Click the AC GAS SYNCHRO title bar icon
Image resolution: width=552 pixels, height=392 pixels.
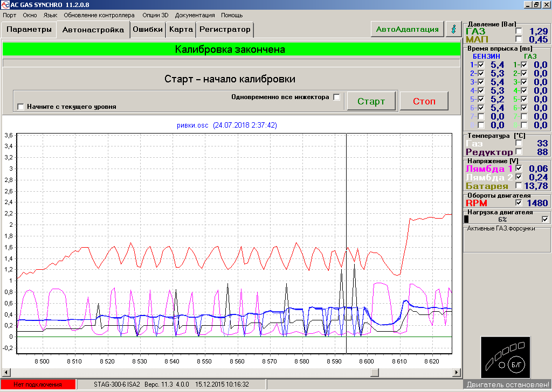pyautogui.click(x=5, y=4)
